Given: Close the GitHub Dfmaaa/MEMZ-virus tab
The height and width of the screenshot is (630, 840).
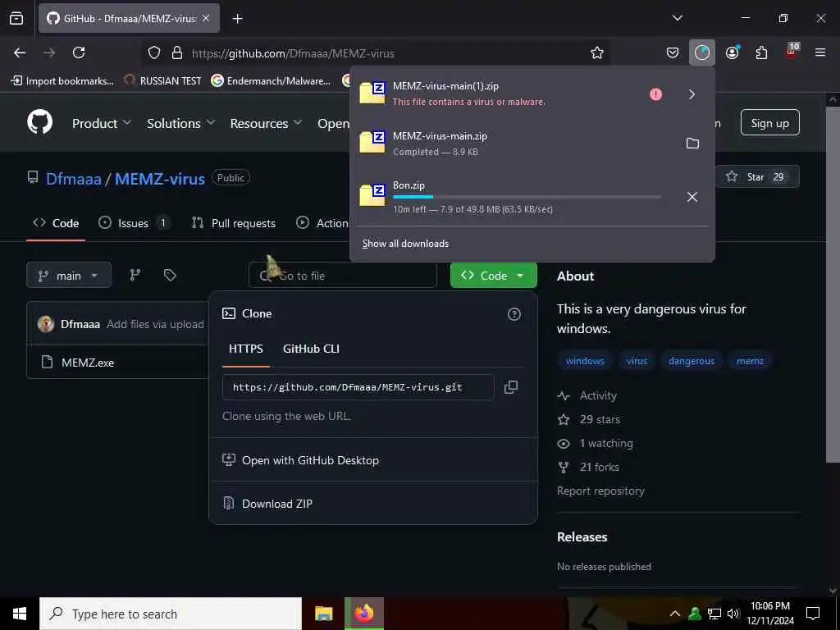Looking at the screenshot, I should click(206, 18).
